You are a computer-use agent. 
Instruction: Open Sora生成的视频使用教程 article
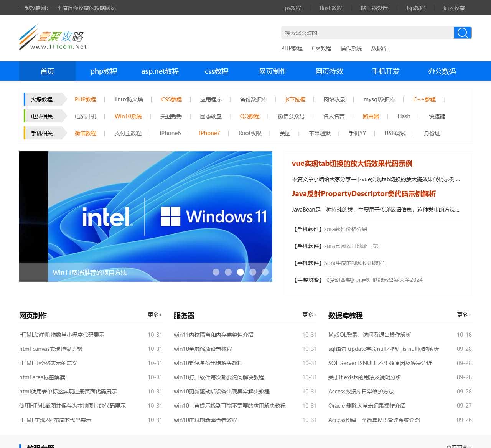click(x=354, y=263)
